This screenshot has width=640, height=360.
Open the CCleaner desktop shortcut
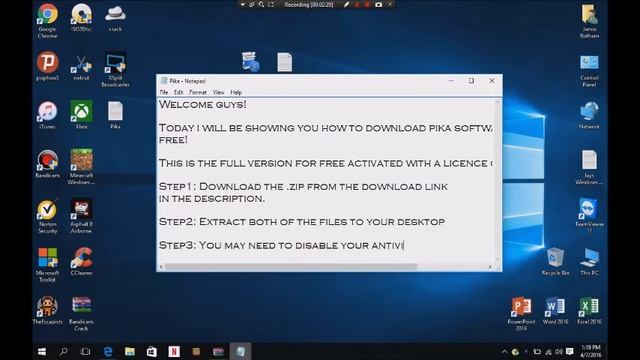tap(81, 262)
